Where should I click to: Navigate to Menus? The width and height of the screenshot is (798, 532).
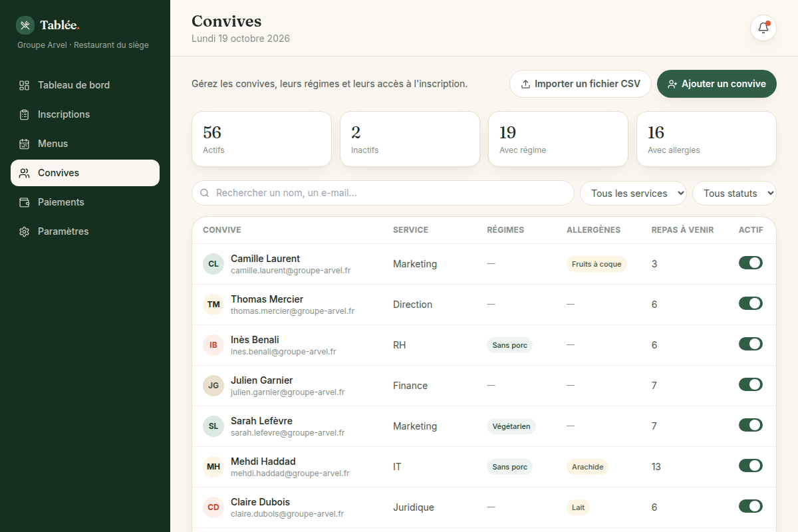click(x=85, y=144)
